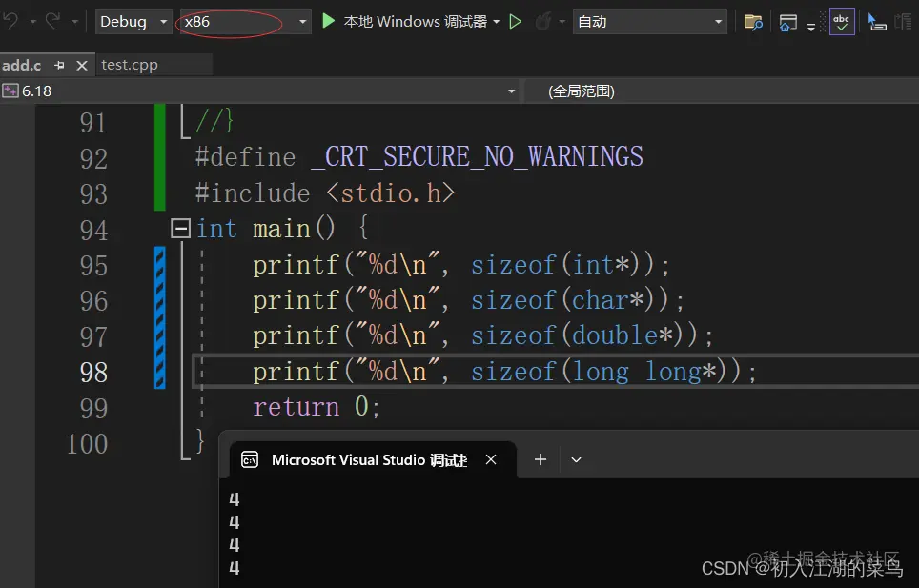Click the Redo arrow icon
Viewport: 919px width, 588px height.
(x=53, y=22)
